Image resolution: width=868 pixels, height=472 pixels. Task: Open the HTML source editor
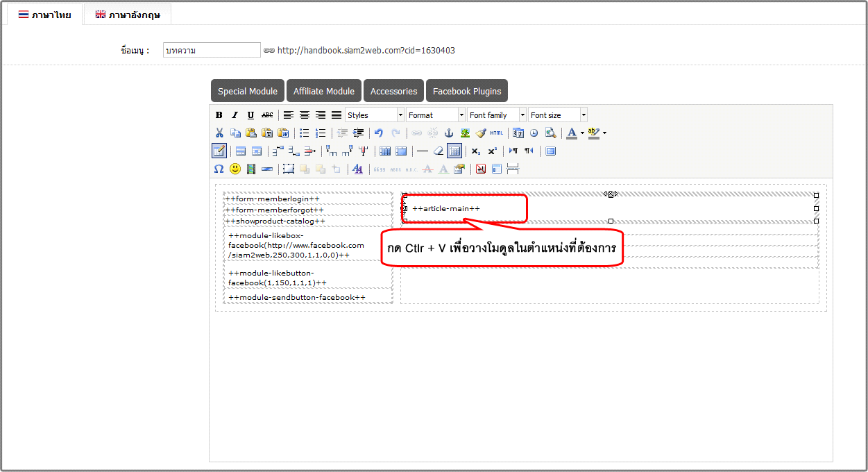coord(497,133)
